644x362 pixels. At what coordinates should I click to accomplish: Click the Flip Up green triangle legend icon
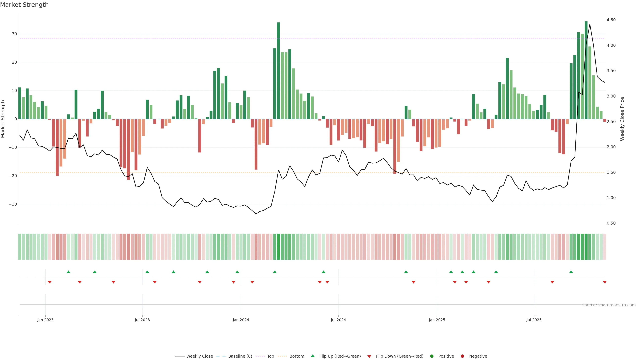click(312, 356)
